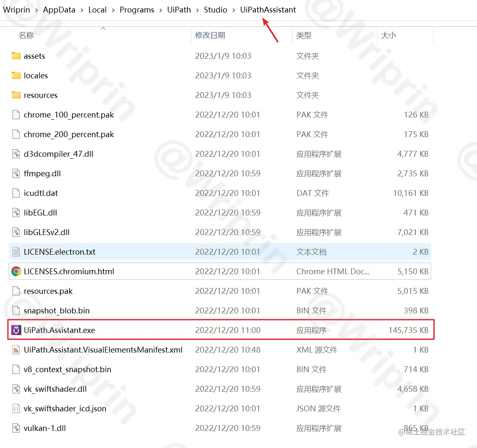Toggle the sort arrow above the 名称 column
The width and height of the screenshot is (477, 448).
pyautogui.click(x=103, y=28)
